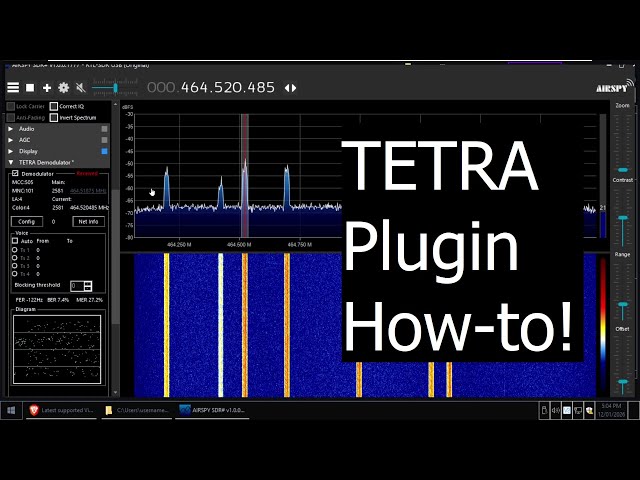Click the MCC:505 value

point(22,182)
